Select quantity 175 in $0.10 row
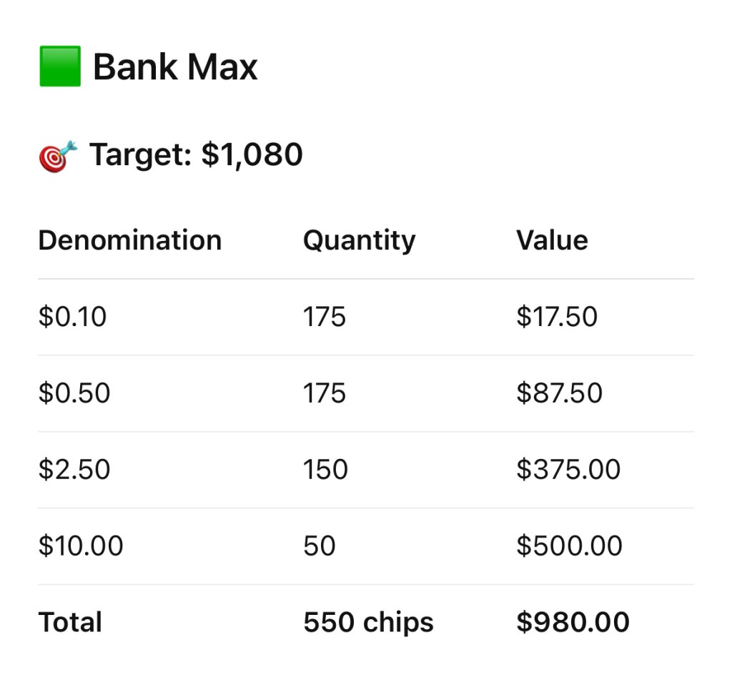The image size is (732, 700). 325,317
